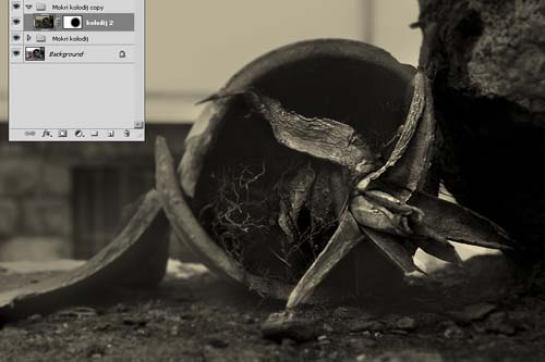Click the delete layer trash icon
The image size is (545, 362).
point(127,133)
